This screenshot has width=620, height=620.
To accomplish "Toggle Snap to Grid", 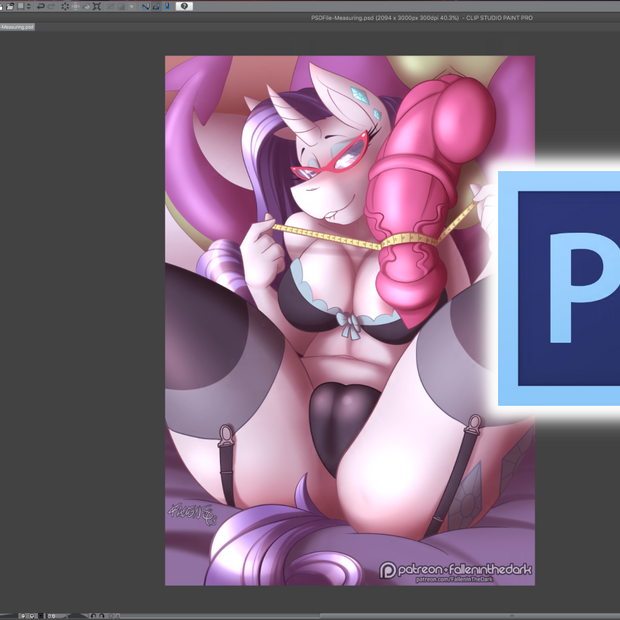I will coord(167,6).
